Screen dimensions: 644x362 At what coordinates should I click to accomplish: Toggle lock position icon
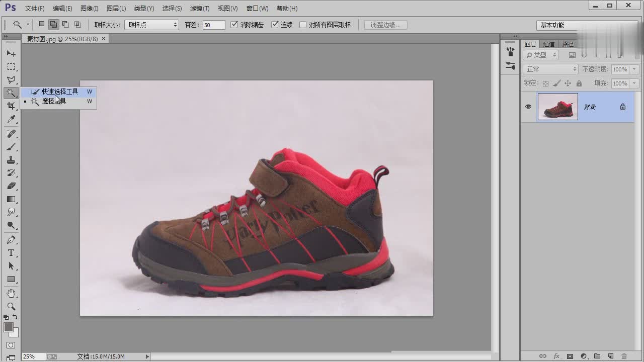pos(568,83)
